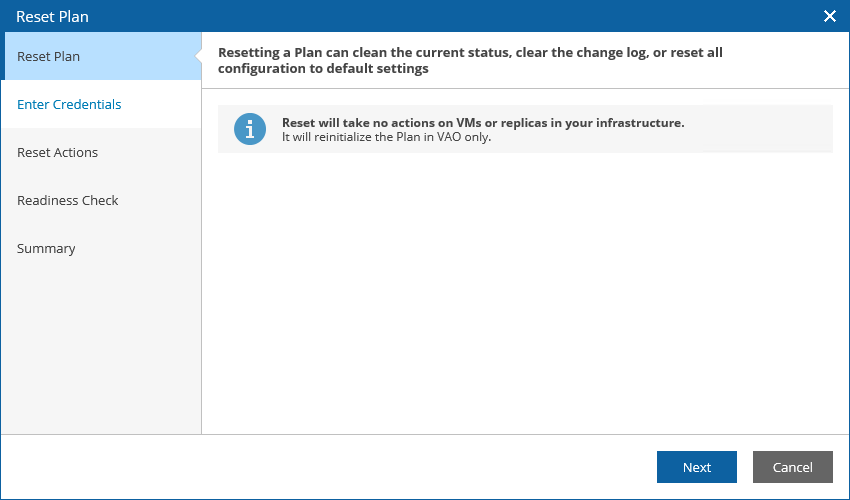This screenshot has height=500, width=850.
Task: Close the Reset Plan dialog
Action: tap(829, 16)
